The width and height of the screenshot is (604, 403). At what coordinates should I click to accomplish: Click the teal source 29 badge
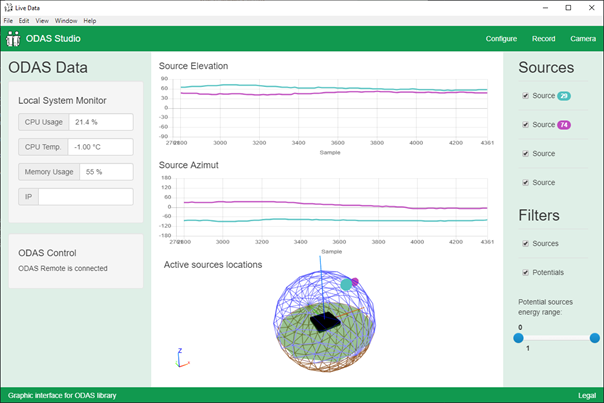(x=564, y=96)
